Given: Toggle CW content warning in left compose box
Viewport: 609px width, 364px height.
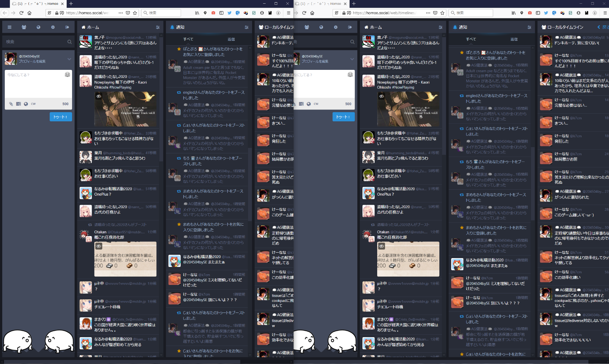Looking at the screenshot, I should click(x=33, y=104).
